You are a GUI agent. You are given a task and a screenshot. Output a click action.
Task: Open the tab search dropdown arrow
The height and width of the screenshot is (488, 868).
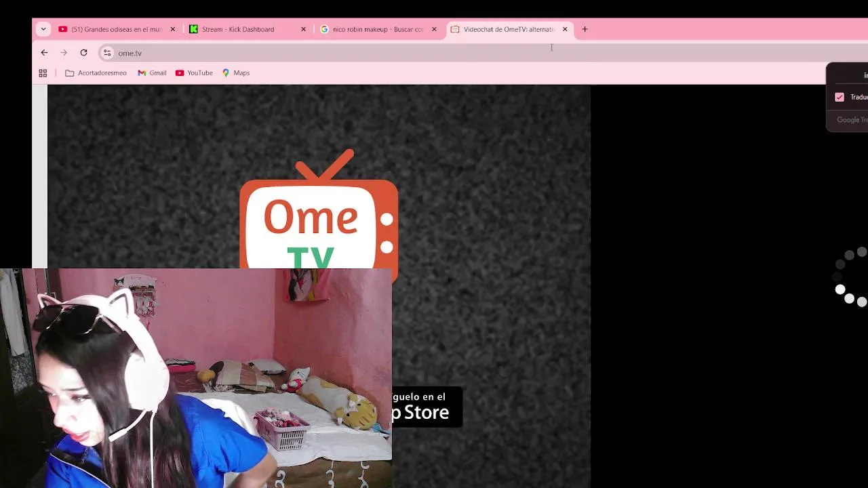43,29
